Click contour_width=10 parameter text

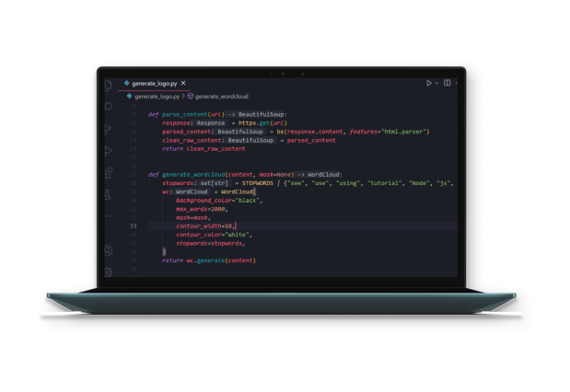(204, 226)
